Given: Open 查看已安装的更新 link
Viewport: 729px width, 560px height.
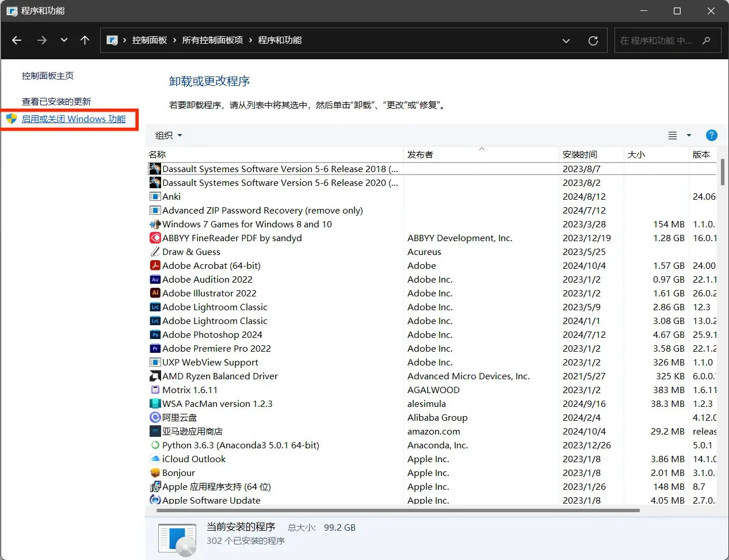Looking at the screenshot, I should coord(56,101).
